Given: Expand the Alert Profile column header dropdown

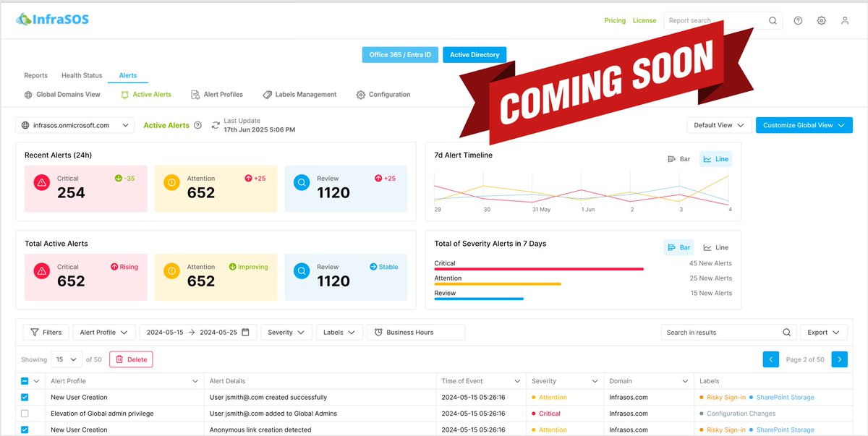Looking at the screenshot, I should pyautogui.click(x=195, y=381).
